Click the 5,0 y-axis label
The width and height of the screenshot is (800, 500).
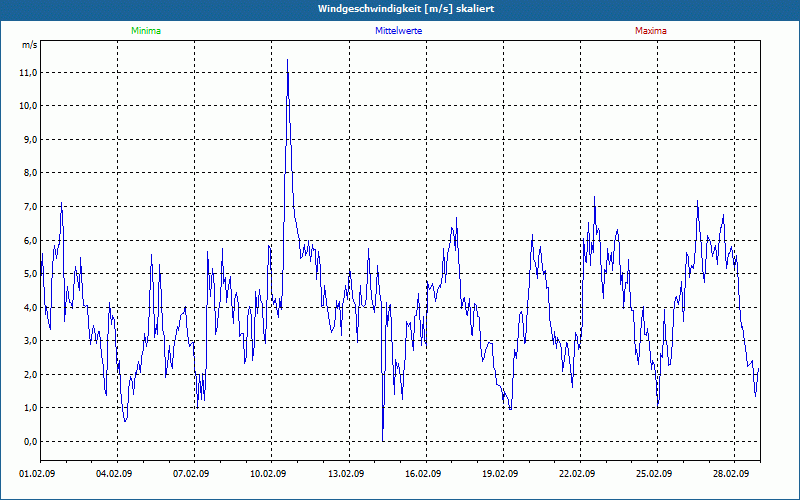(31, 273)
